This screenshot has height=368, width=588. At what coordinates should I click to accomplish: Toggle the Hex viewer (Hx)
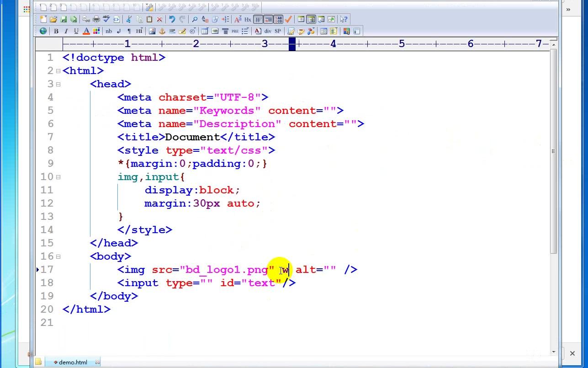tap(248, 19)
